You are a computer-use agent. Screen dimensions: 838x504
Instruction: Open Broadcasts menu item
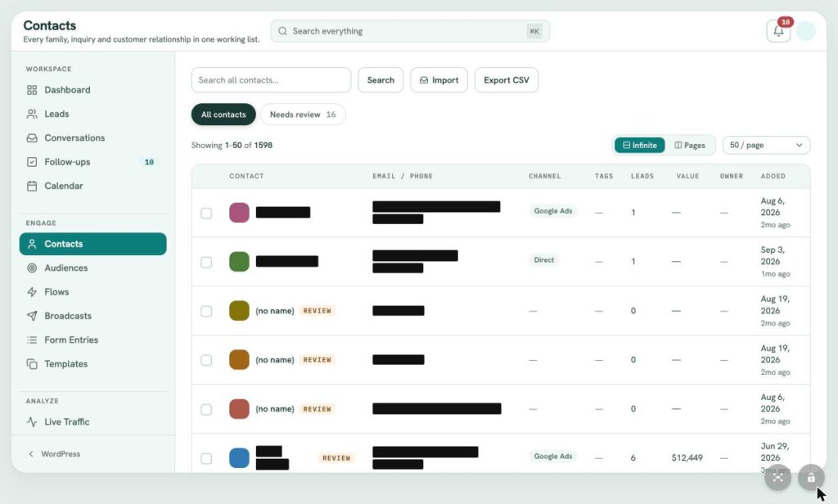tap(93, 316)
